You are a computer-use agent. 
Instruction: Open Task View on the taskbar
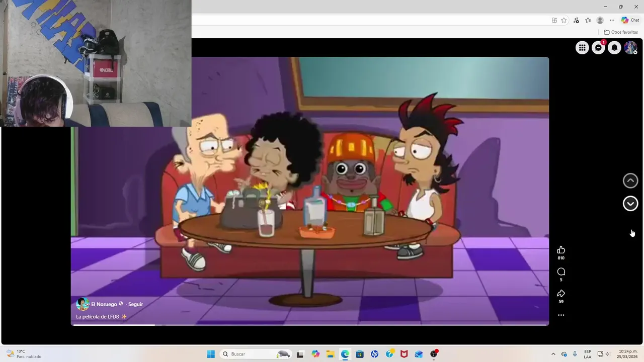[x=300, y=354]
